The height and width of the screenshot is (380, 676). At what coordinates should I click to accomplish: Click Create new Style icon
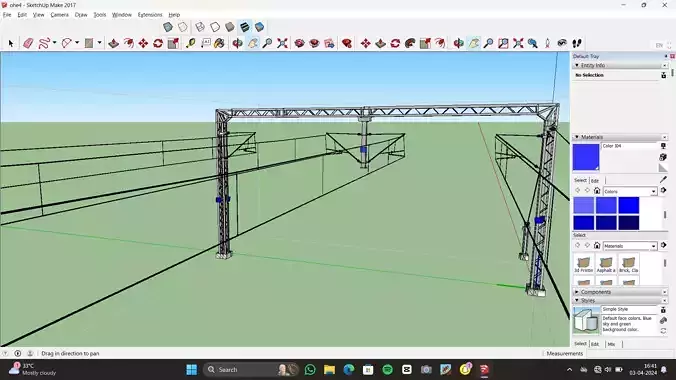pyautogui.click(x=663, y=320)
